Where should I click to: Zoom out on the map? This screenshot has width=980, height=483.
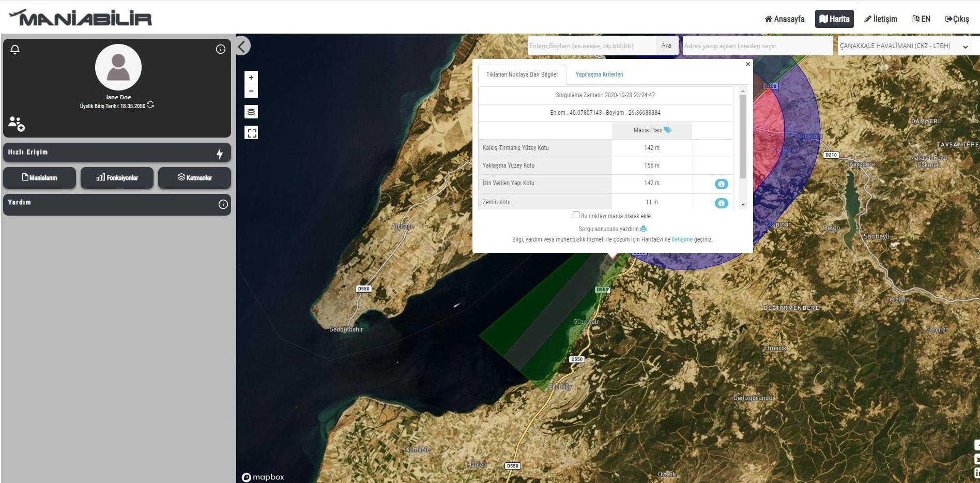[251, 92]
